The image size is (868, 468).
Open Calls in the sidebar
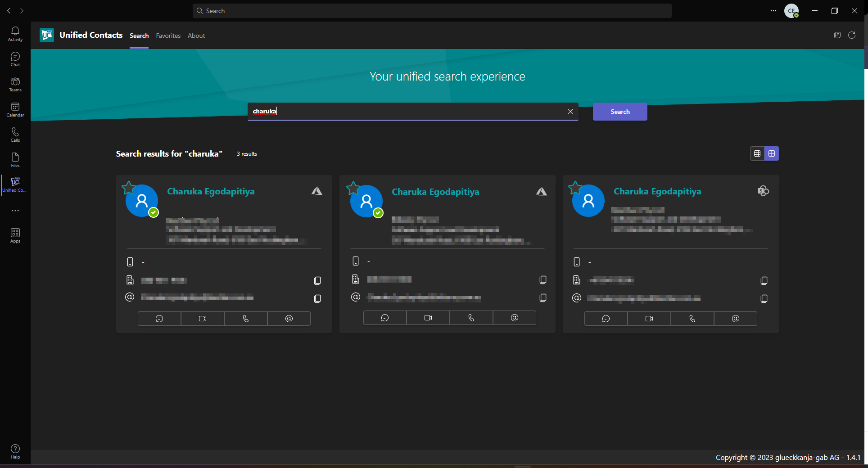(15, 135)
